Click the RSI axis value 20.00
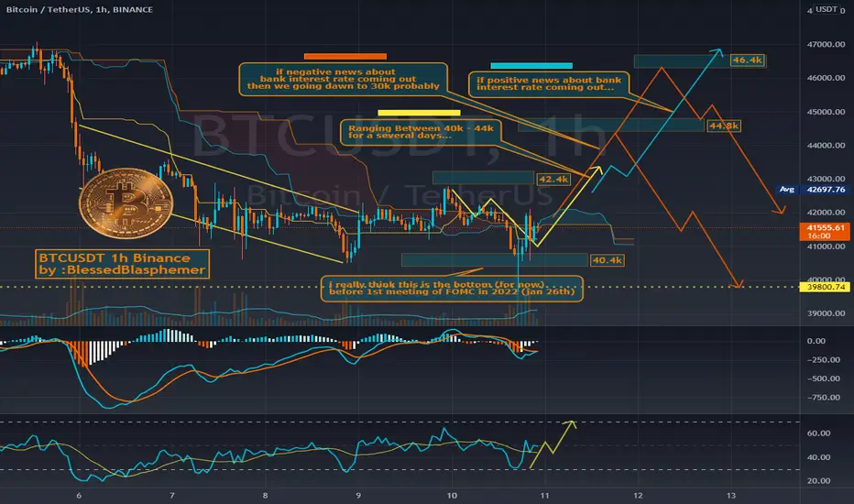 [818, 480]
